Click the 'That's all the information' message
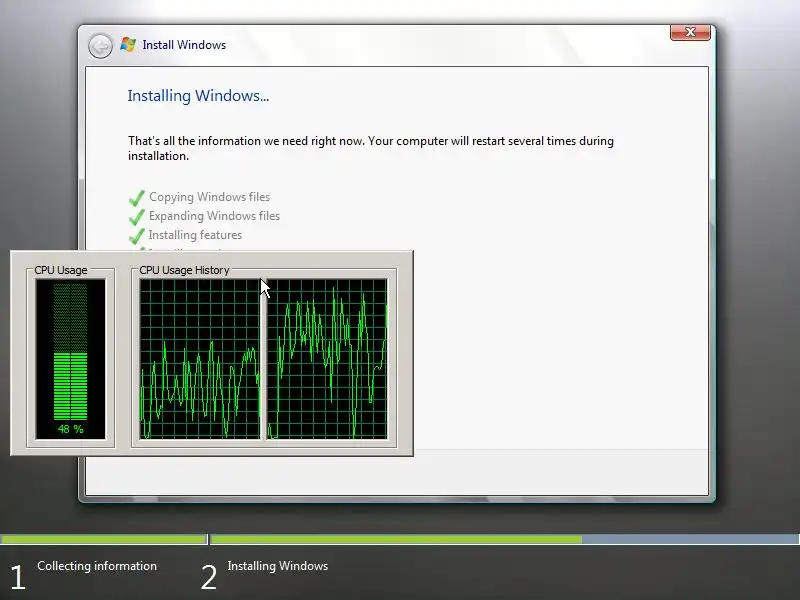800x600 pixels. [371, 148]
